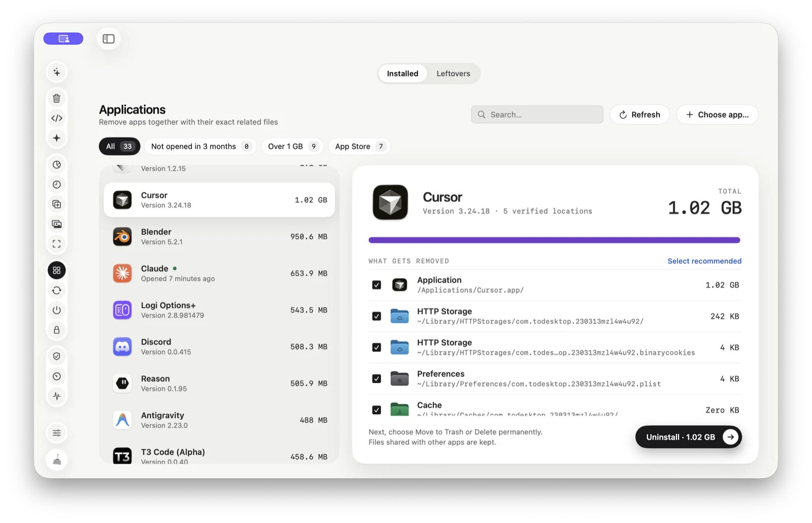The width and height of the screenshot is (812, 523).
Task: Open the clock history icon in the sidebar
Action: pyautogui.click(x=57, y=185)
